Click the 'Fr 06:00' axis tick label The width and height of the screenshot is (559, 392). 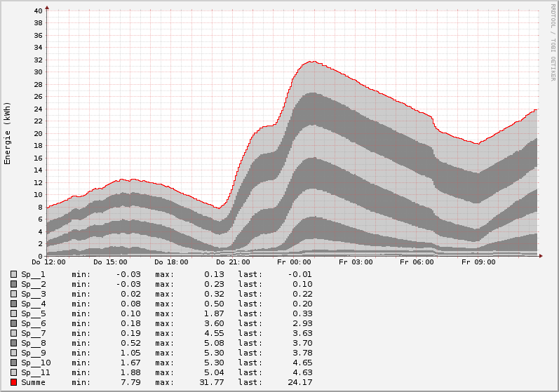(x=415, y=262)
